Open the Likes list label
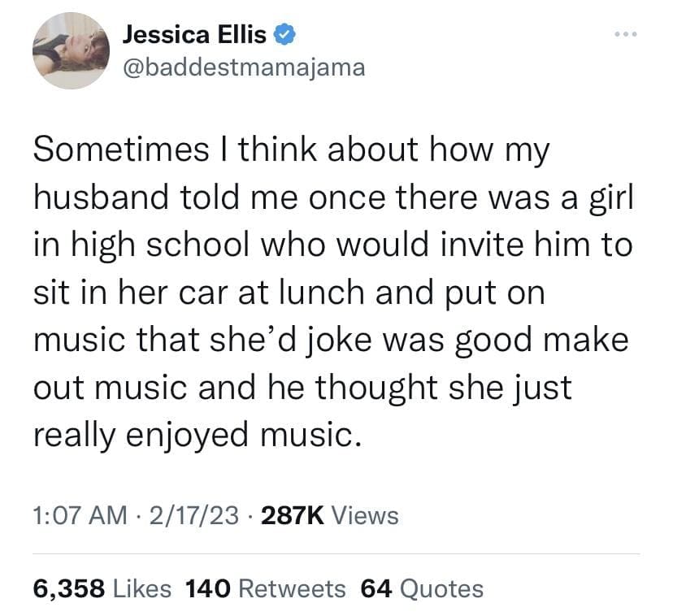Image resolution: width=673 pixels, height=616 pixels. [x=143, y=588]
